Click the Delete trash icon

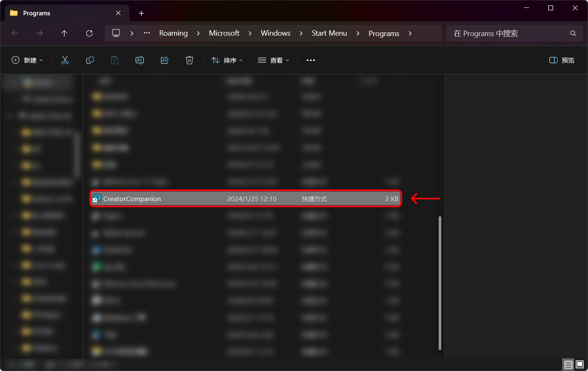pos(190,60)
